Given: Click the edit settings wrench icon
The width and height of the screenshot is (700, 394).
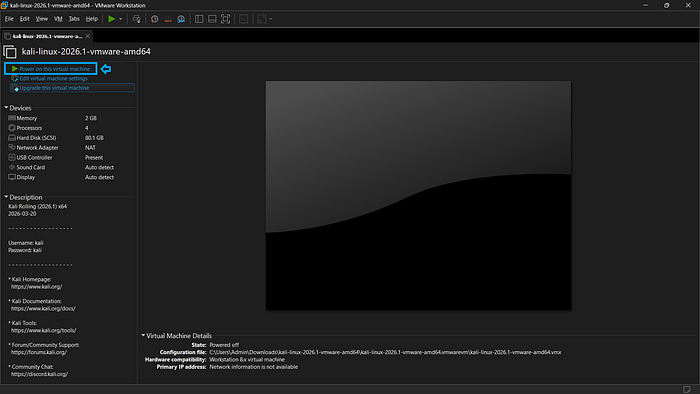Looking at the screenshot, I should coord(15,79).
